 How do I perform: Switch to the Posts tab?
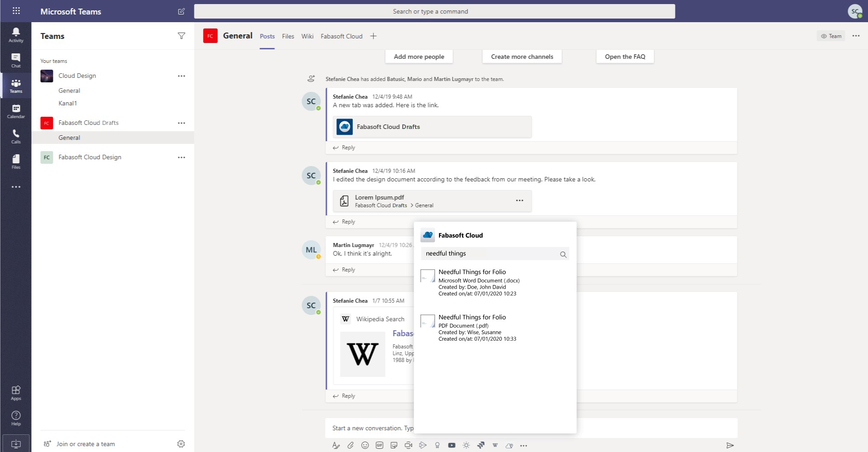coord(267,36)
